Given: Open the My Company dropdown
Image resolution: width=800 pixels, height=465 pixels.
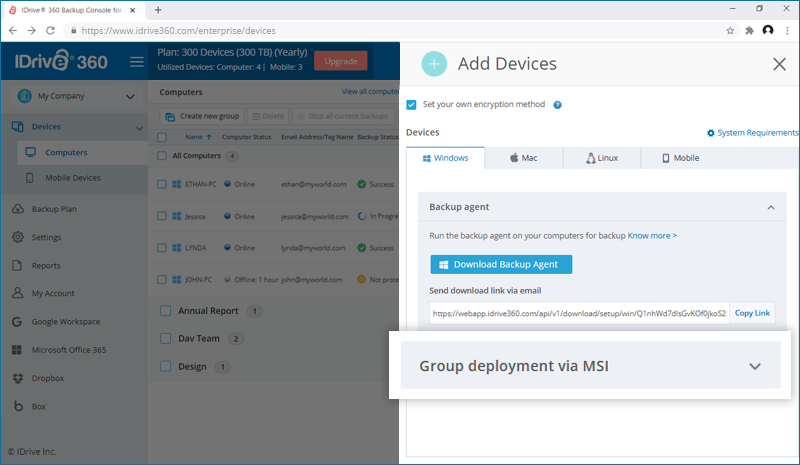Looking at the screenshot, I should coord(130,97).
